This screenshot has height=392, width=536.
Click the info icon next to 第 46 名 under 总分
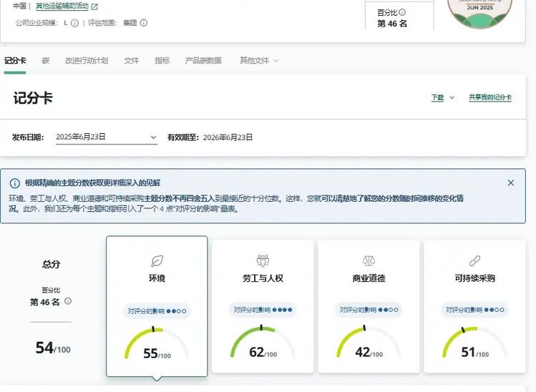coord(68,301)
